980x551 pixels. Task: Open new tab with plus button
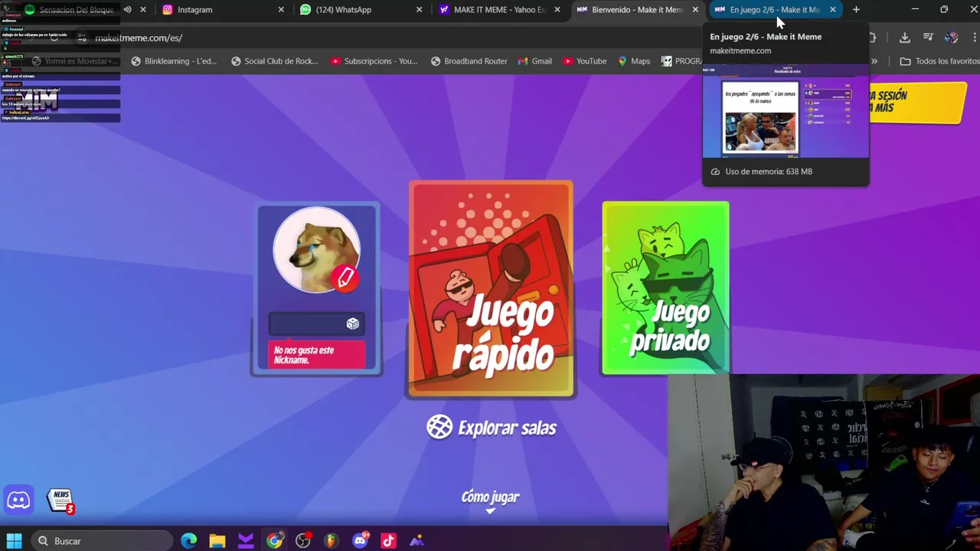pos(856,10)
